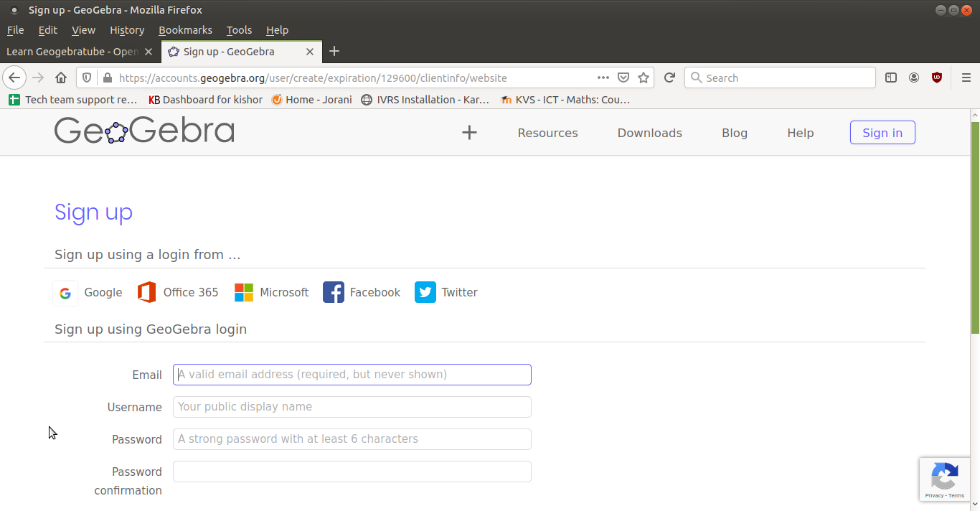Click the Terms link in reCAPTCHA badge
Viewport: 980px width, 511px height.
coord(956,496)
